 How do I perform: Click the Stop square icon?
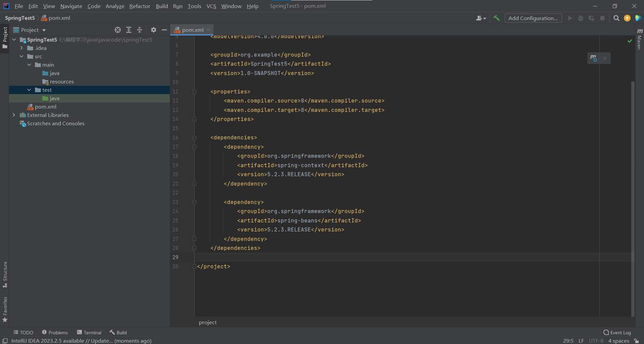click(x=602, y=18)
